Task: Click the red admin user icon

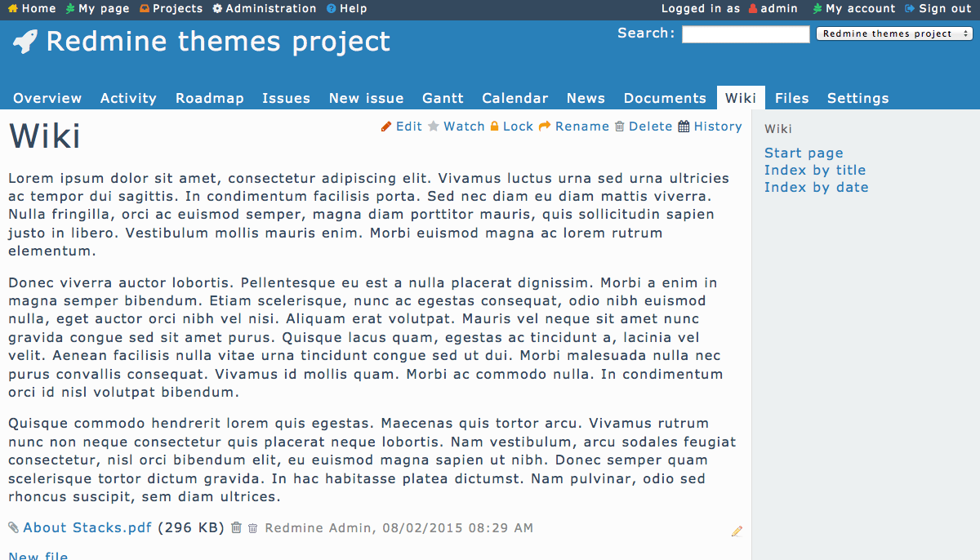Action: click(x=753, y=9)
